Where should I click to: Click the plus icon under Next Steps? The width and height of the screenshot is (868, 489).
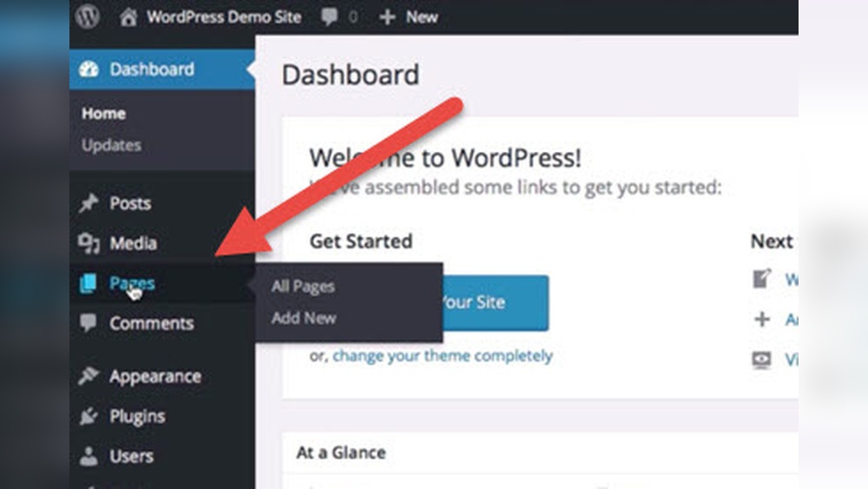(x=762, y=319)
